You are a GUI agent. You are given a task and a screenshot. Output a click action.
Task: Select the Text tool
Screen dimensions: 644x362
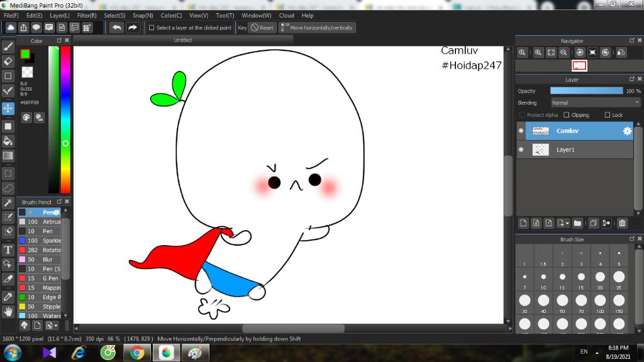pos(8,250)
